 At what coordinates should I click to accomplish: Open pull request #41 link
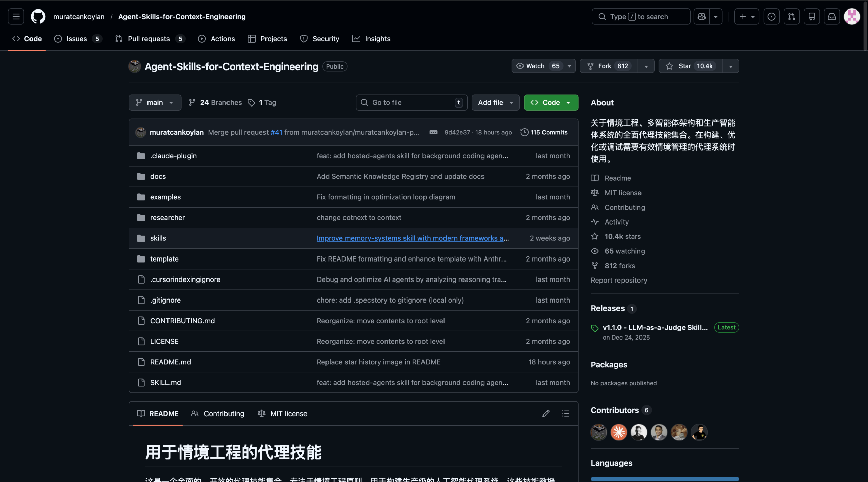point(276,132)
